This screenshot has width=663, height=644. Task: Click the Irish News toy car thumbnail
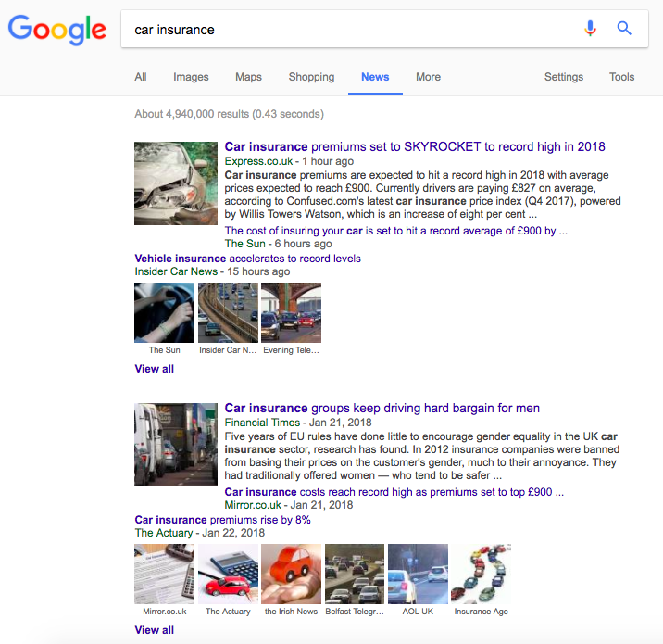(x=292, y=575)
